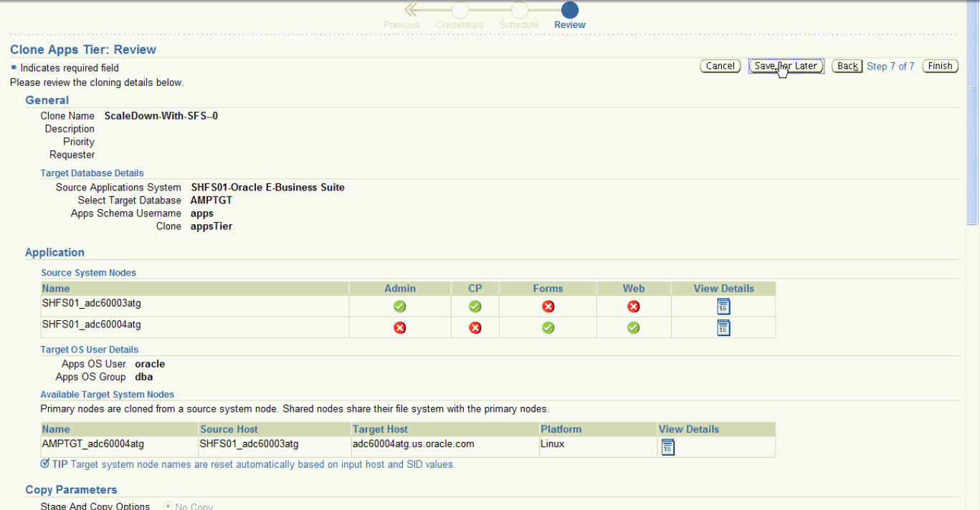Click the ScaleDown-With-SFS--0 clone name
The image size is (980, 510).
pyautogui.click(x=161, y=115)
